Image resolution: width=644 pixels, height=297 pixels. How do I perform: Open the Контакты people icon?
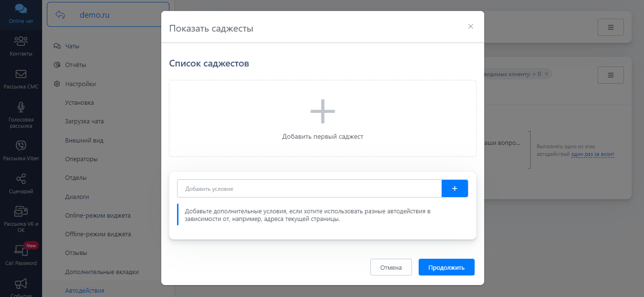pyautogui.click(x=21, y=42)
